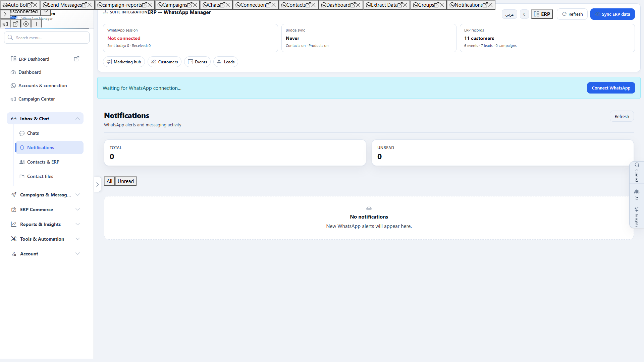Open the Events chip
This screenshot has width=644, height=362.
click(197, 62)
